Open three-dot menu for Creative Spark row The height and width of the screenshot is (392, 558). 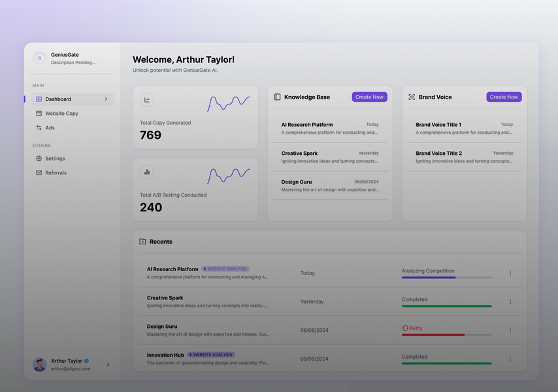tap(510, 302)
